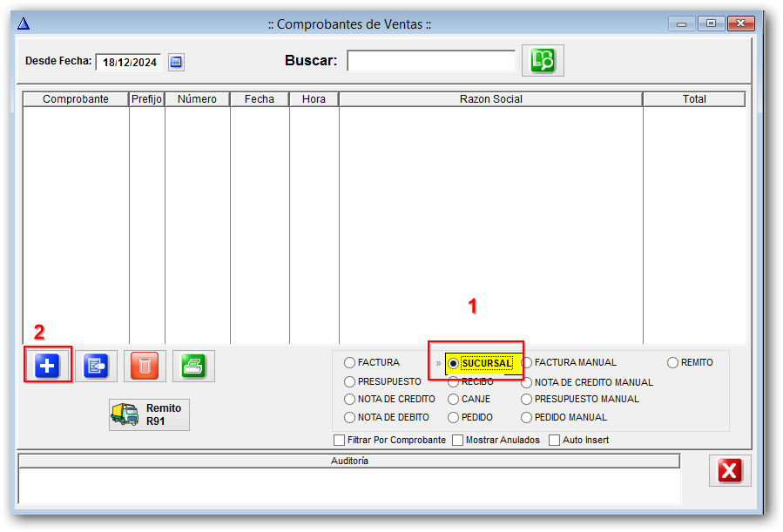Screen dimensions: 783x532
Task: Click the Remito R91 truck button
Action: (149, 414)
